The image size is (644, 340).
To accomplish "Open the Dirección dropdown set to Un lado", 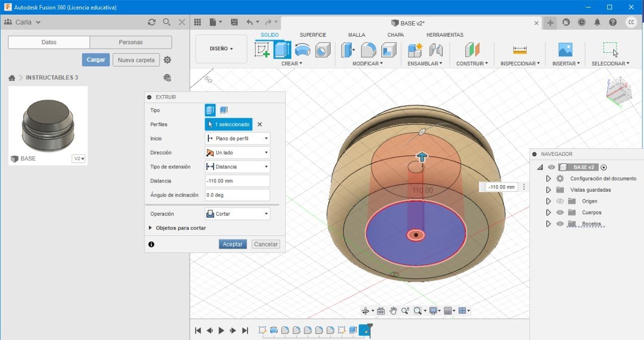I will click(237, 152).
